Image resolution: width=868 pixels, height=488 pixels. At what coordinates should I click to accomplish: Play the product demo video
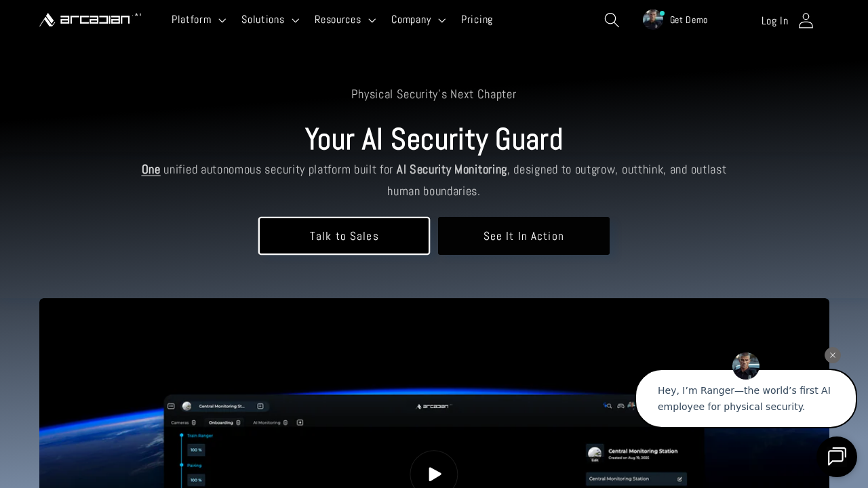coord(434,474)
